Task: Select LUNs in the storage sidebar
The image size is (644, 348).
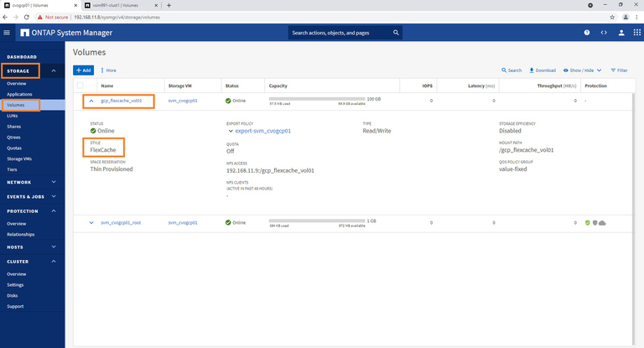Action: (x=13, y=115)
